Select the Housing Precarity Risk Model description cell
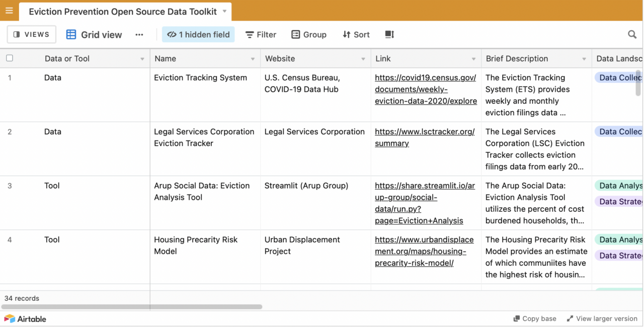Image resolution: width=644 pixels, height=328 pixels. [x=536, y=257]
